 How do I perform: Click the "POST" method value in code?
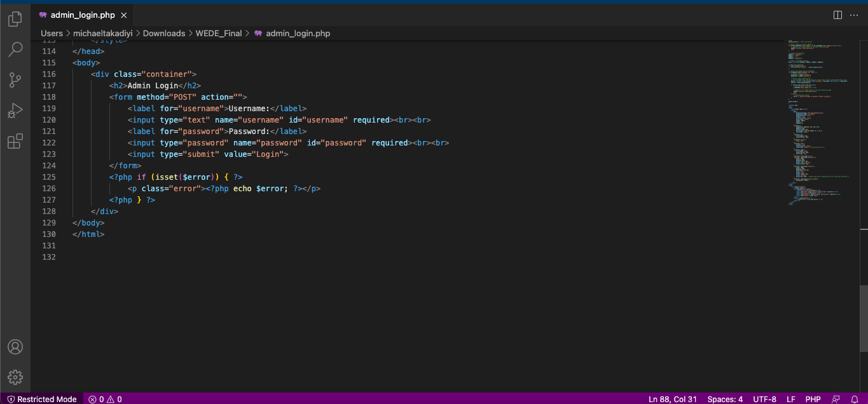coord(182,97)
